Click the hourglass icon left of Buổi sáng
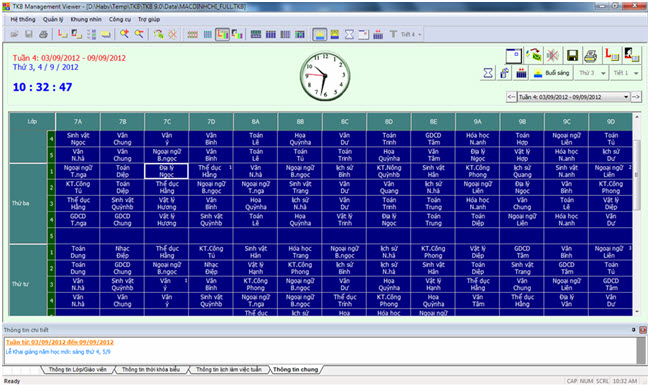This screenshot has height=385, width=649. click(x=488, y=73)
